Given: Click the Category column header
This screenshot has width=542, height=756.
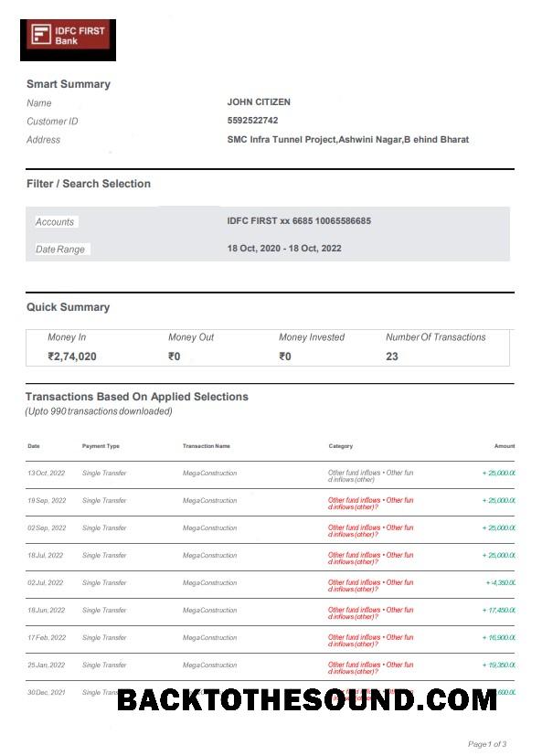Looking at the screenshot, I should point(340,446).
